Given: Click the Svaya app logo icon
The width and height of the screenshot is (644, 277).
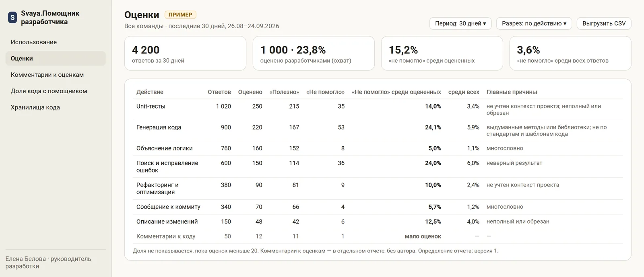Looking at the screenshot, I should [12, 17].
